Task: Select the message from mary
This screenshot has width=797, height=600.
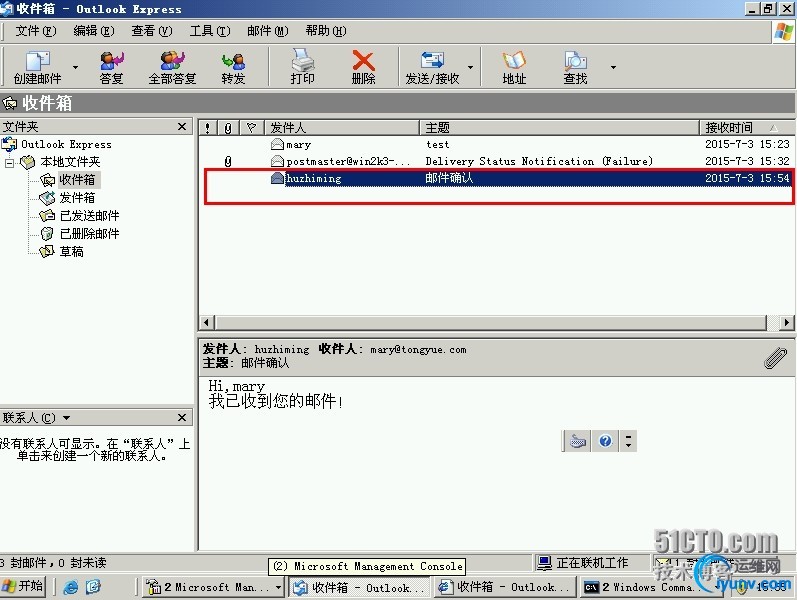Action: pos(496,144)
